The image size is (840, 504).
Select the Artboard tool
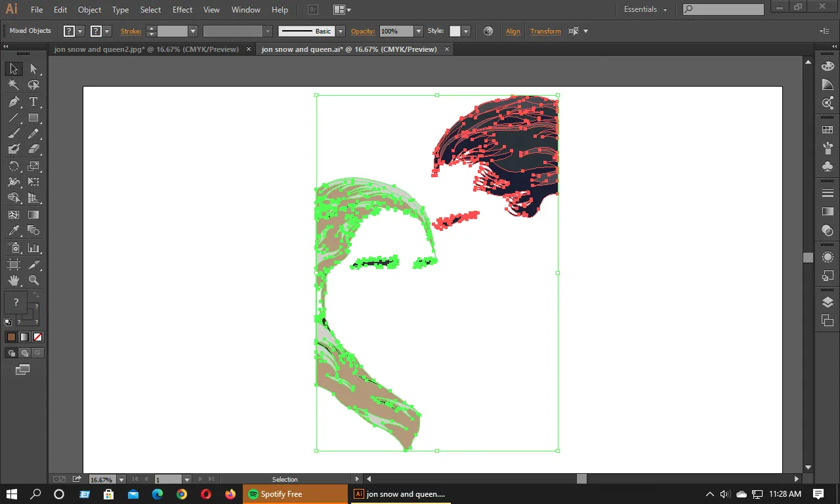[x=13, y=264]
